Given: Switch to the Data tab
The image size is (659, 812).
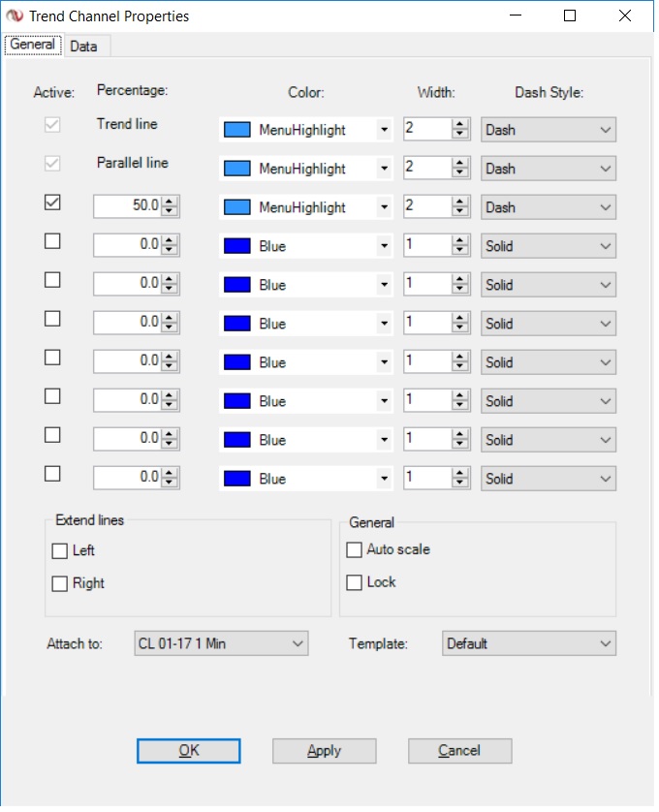Looking at the screenshot, I should [x=83, y=47].
